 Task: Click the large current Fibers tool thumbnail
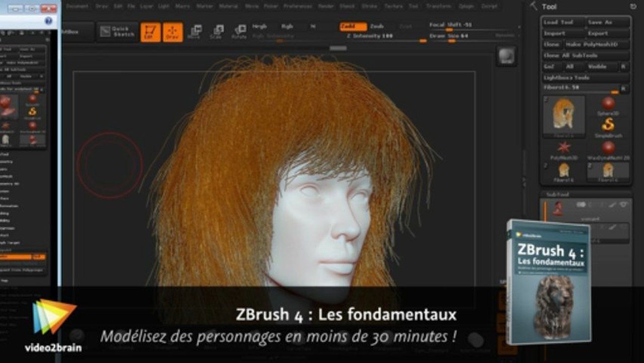(564, 116)
